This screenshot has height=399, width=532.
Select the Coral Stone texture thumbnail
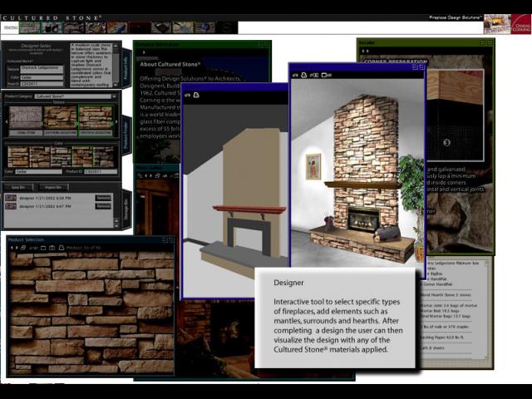click(x=26, y=117)
